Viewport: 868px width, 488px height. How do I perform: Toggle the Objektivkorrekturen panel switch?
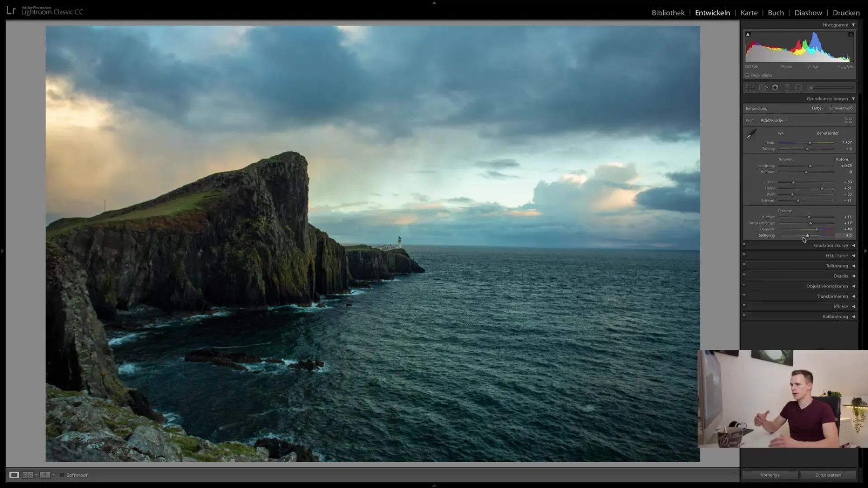[x=744, y=285]
